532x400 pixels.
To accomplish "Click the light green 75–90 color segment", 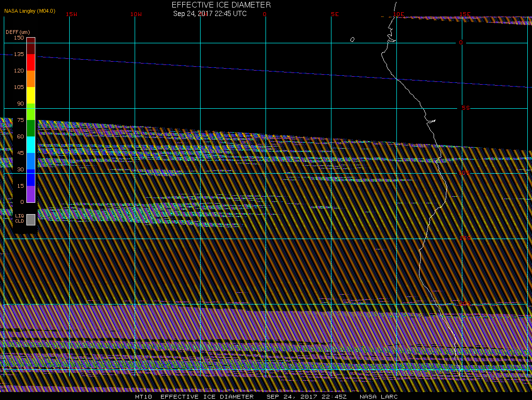I will pos(31,112).
